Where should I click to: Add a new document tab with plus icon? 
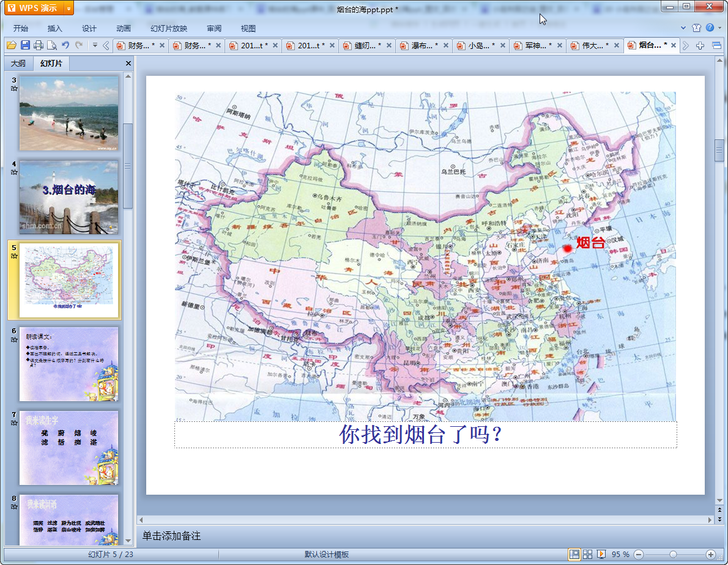point(700,45)
